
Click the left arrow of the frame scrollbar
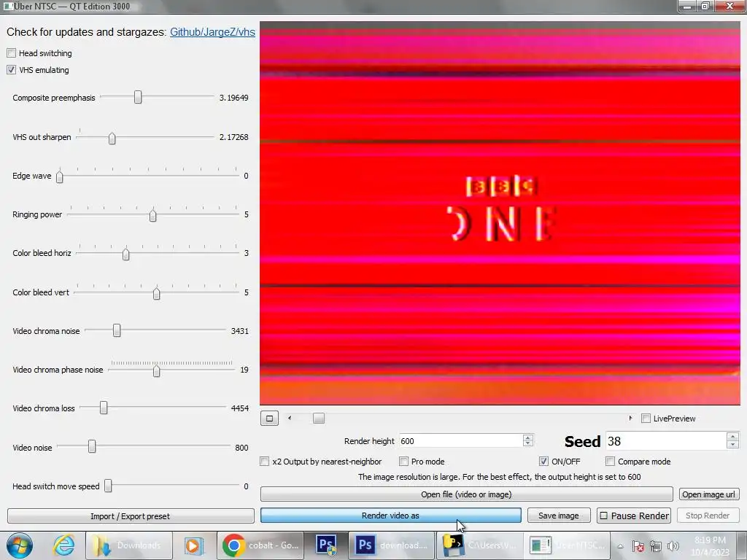click(x=290, y=418)
